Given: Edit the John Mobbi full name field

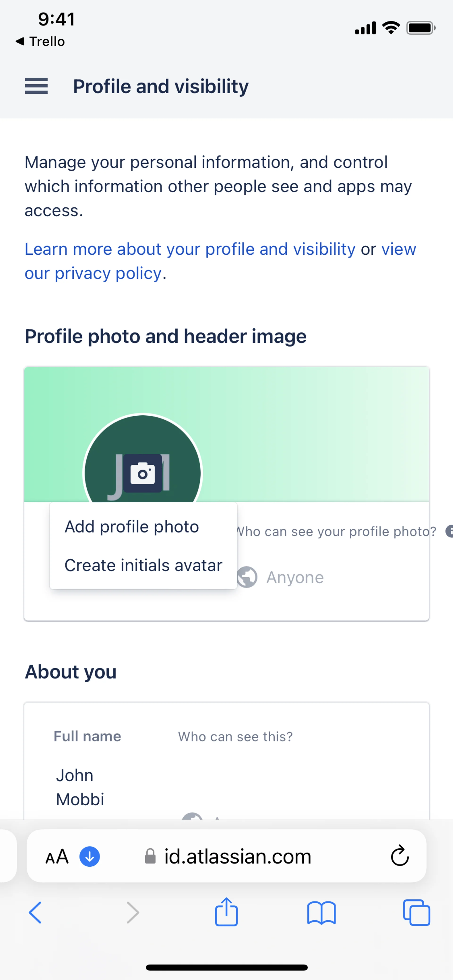Looking at the screenshot, I should (80, 787).
